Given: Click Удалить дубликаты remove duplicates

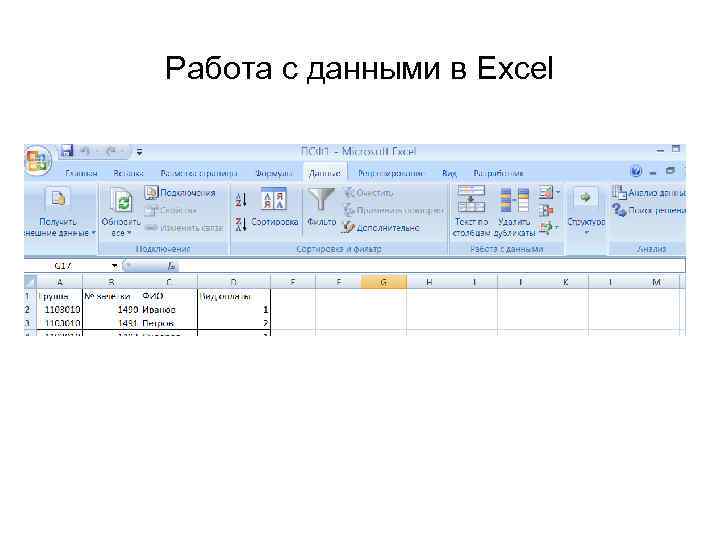Looking at the screenshot, I should [x=514, y=211].
